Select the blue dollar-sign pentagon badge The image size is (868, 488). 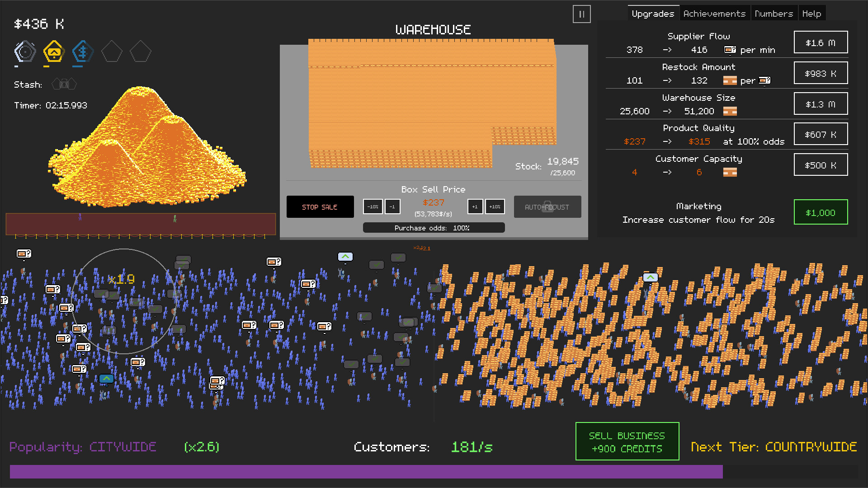[83, 52]
